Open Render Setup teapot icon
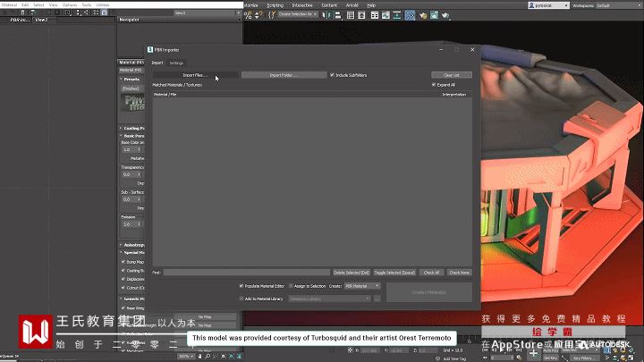Viewport: 644px width, 362px height. click(x=422, y=15)
